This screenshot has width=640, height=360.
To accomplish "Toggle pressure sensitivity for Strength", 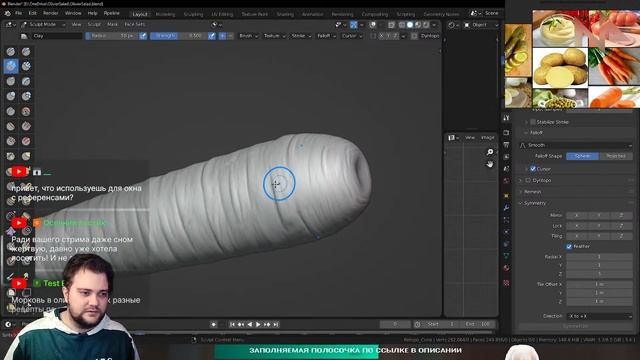I will (x=211, y=36).
